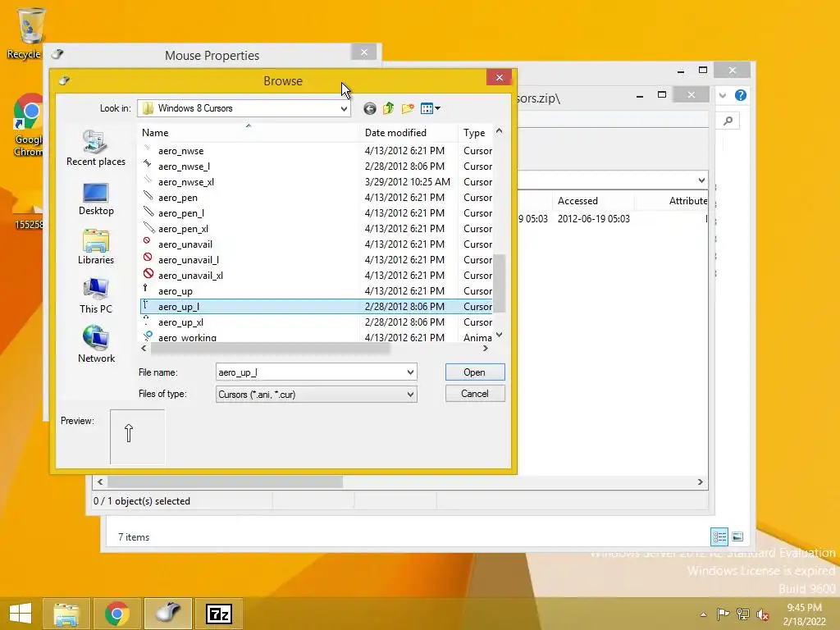Click the network tray icon
This screenshot has height=630, width=840.
742,614
